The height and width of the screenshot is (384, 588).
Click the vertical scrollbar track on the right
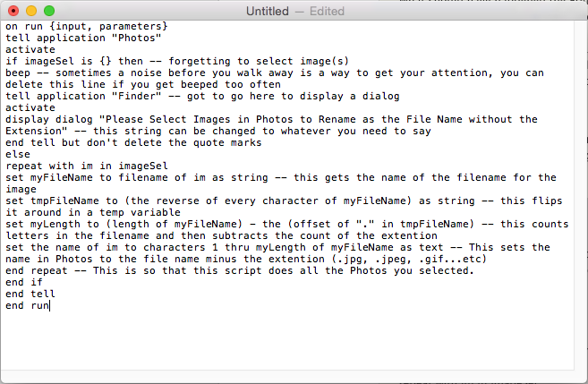pyautogui.click(x=581, y=195)
